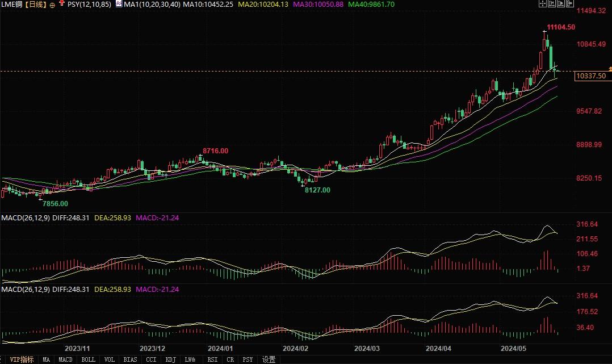612x364 pixels.
Task: Click the MA1 chart indicator icon
Action: click(x=118, y=4)
